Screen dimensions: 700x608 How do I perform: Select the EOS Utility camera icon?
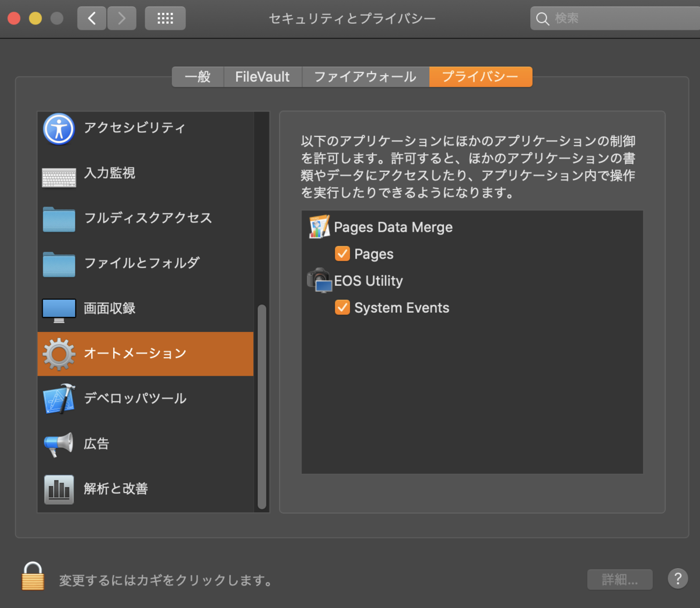(x=319, y=281)
